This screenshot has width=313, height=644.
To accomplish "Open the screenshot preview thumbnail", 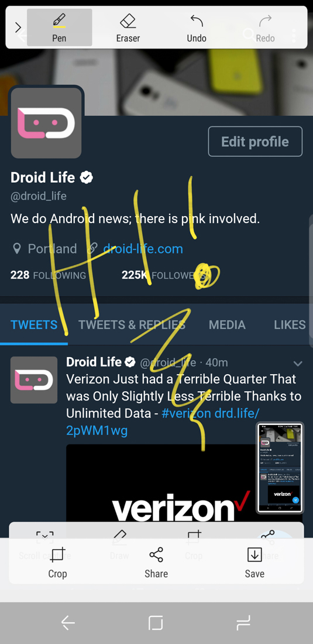I will click(280, 468).
